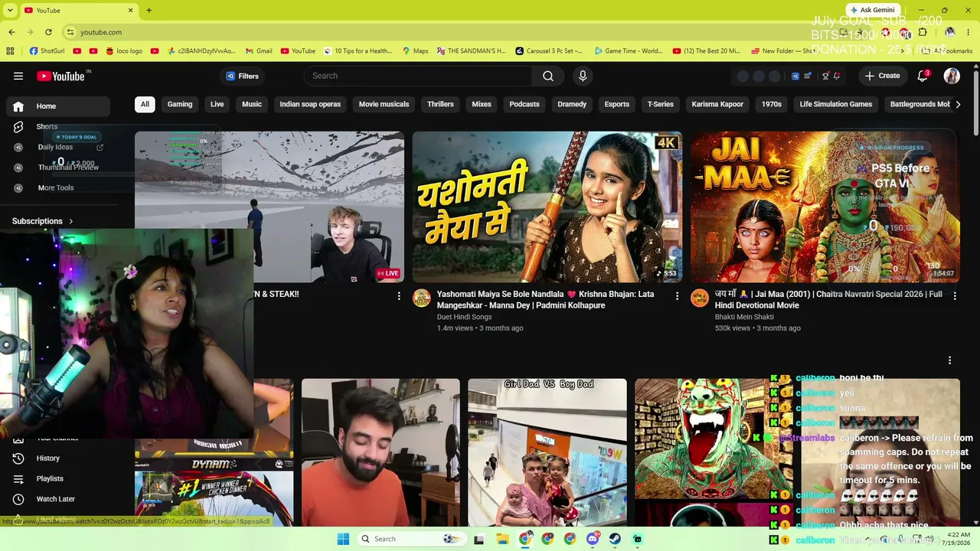Open the Maps bookmark
This screenshot has width=980, height=551.
click(x=414, y=51)
